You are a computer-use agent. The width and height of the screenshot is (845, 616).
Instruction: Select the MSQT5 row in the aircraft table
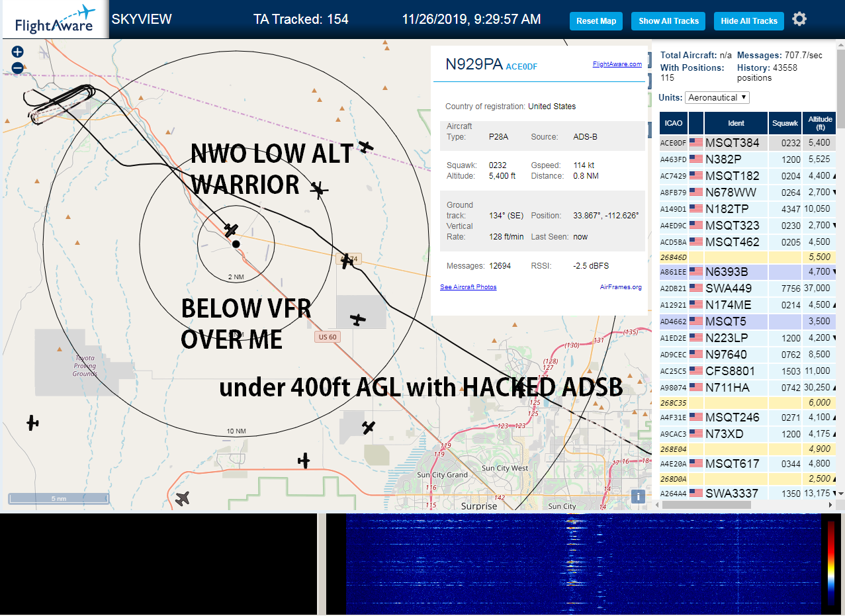(748, 322)
